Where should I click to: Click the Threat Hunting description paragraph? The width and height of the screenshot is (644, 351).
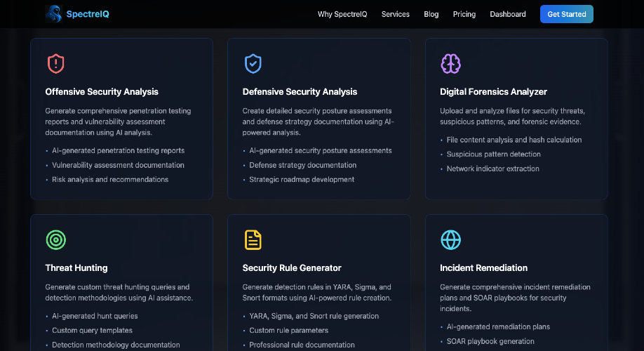119,292
